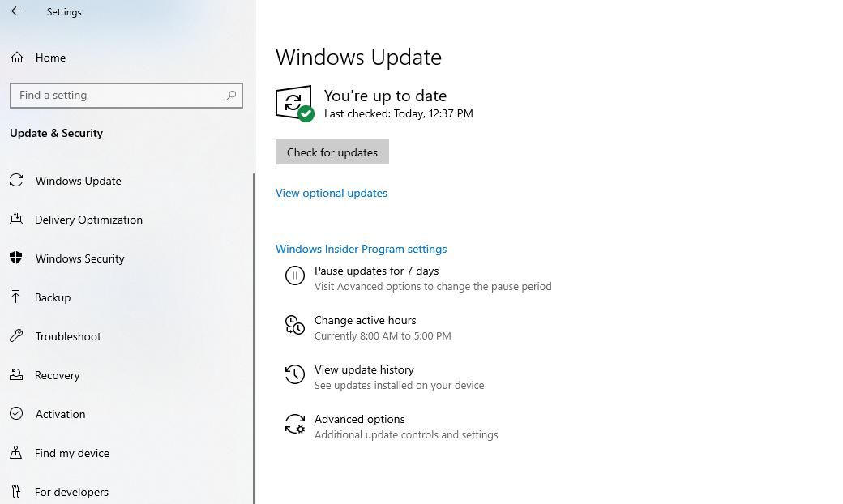The image size is (843, 504).
Task: Open the Home settings page
Action: point(50,58)
